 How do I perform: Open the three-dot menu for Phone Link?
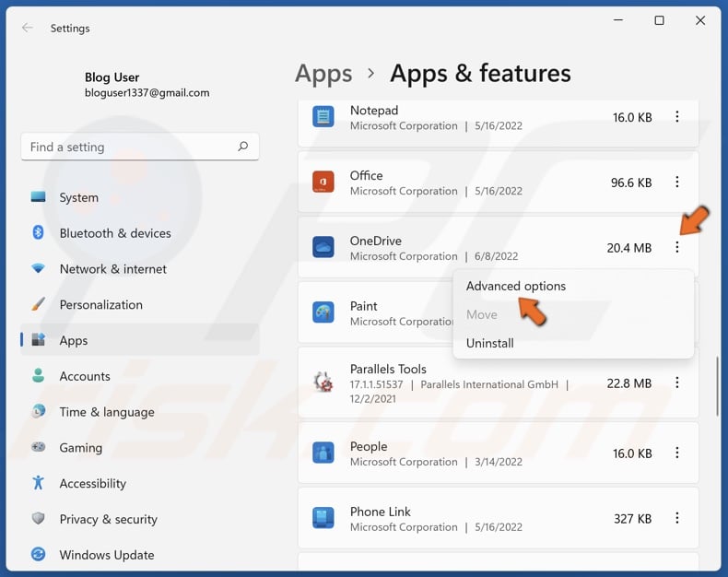click(677, 518)
